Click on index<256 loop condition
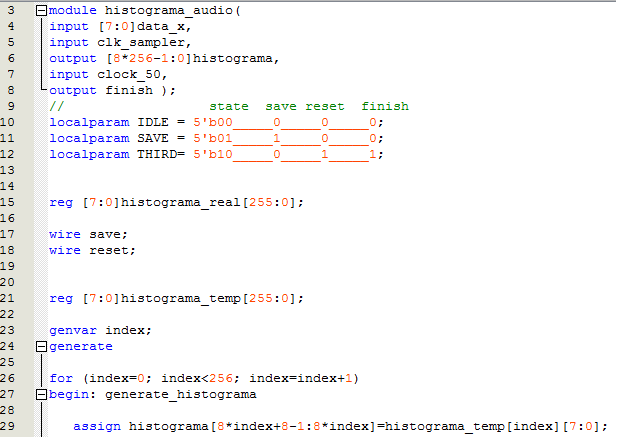 197,378
